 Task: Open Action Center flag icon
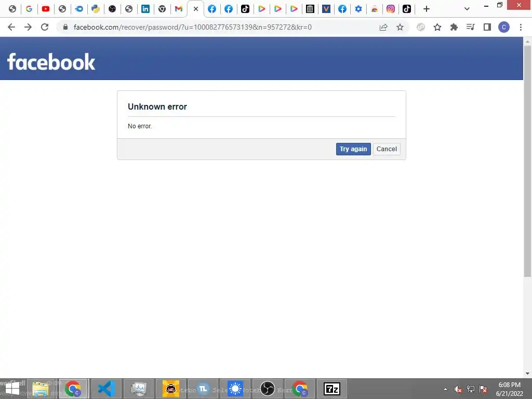(x=484, y=389)
